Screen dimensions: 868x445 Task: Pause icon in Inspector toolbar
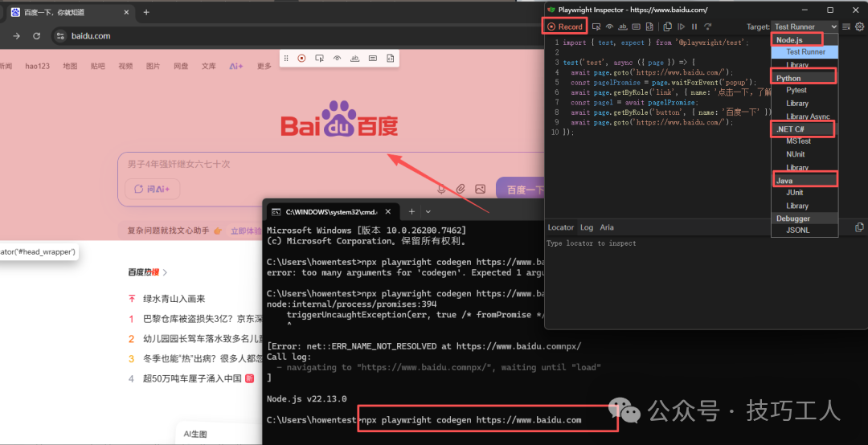click(694, 27)
